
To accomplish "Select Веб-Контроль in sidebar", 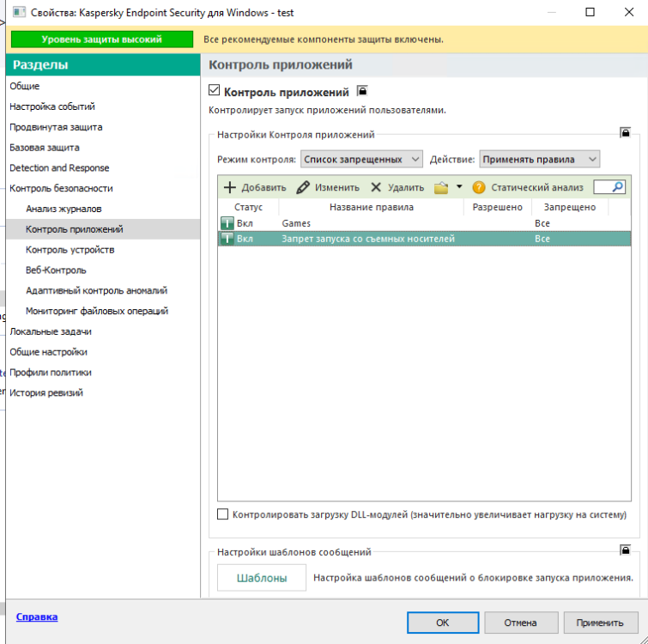I will point(56,270).
